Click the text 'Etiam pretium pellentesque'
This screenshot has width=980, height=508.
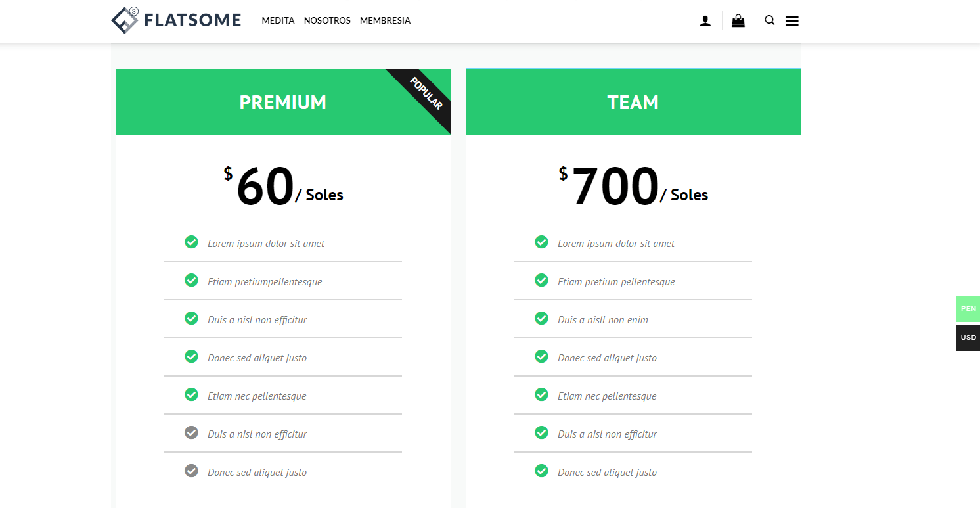[x=616, y=282]
